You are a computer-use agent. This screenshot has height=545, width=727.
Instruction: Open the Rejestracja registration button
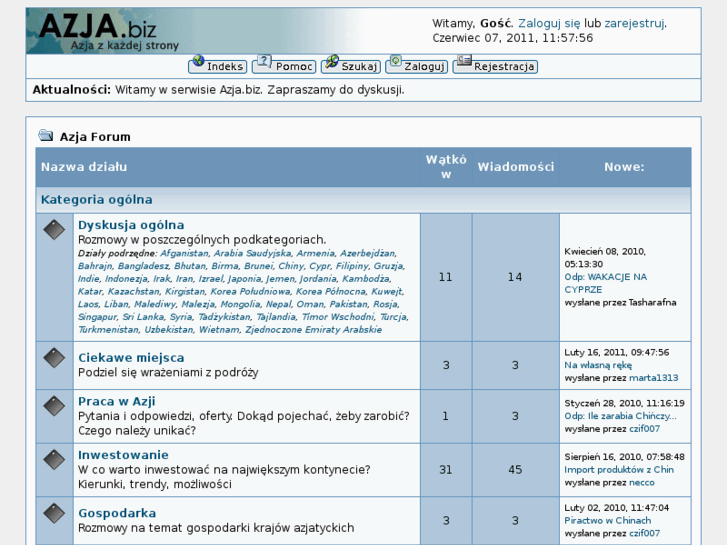coord(495,66)
